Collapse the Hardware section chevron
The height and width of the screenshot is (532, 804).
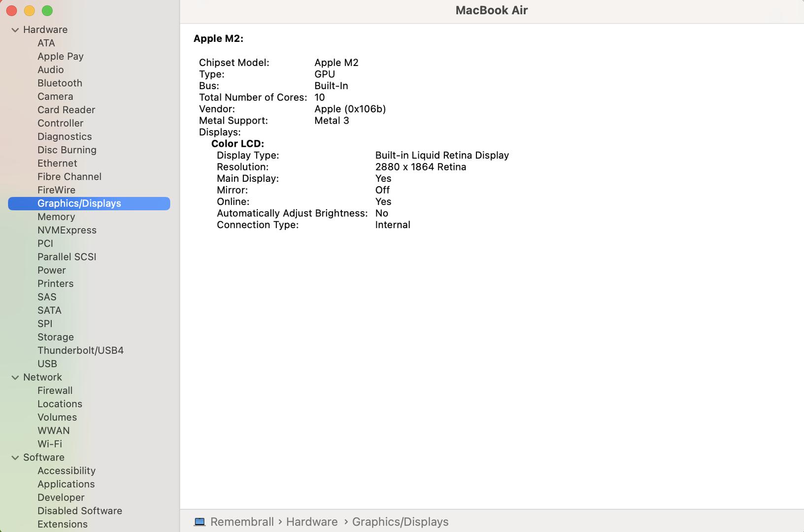[15, 30]
